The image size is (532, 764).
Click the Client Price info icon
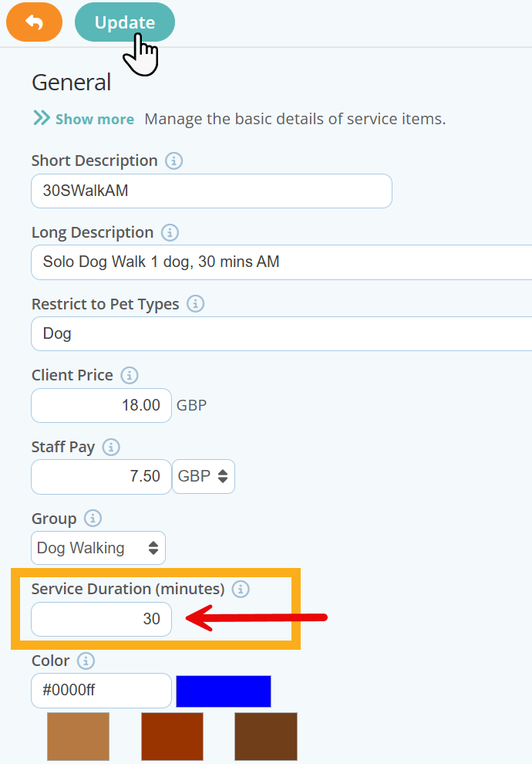(x=130, y=375)
